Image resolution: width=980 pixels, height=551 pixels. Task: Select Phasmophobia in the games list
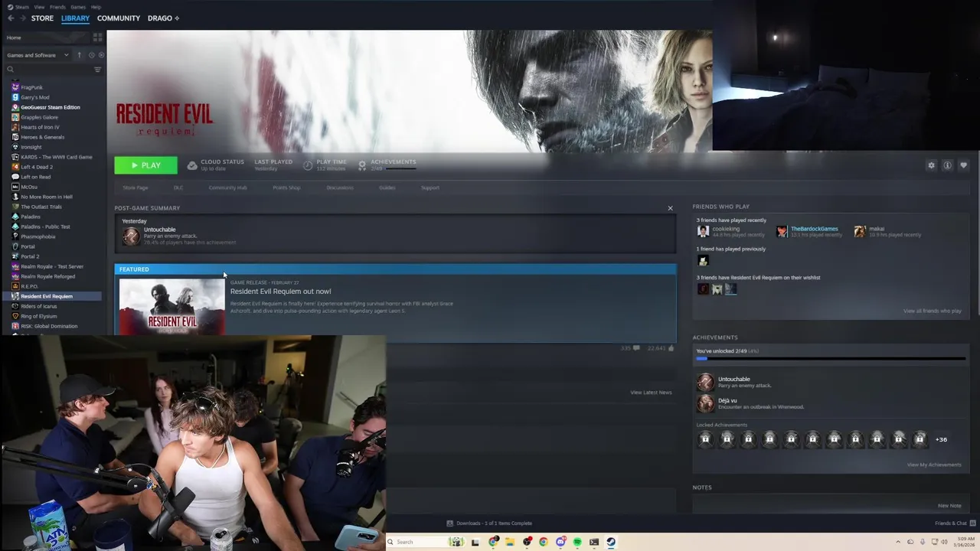click(x=38, y=236)
